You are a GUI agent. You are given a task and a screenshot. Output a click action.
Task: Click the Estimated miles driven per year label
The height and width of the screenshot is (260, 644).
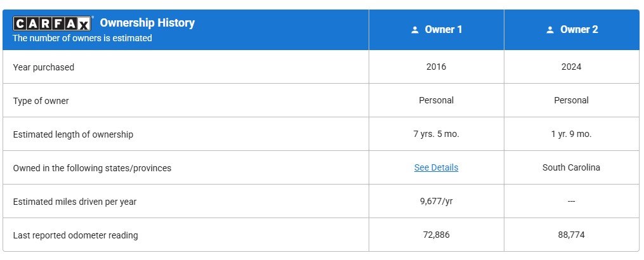(74, 202)
